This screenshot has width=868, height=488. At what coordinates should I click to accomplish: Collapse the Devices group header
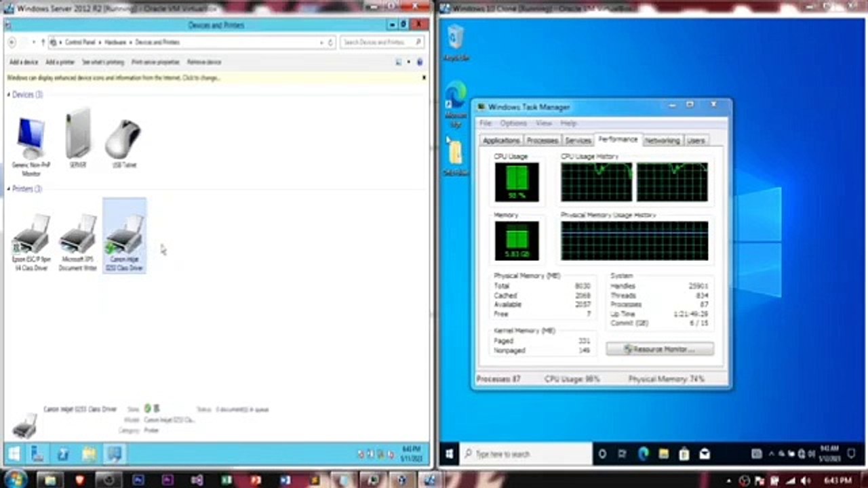point(9,95)
